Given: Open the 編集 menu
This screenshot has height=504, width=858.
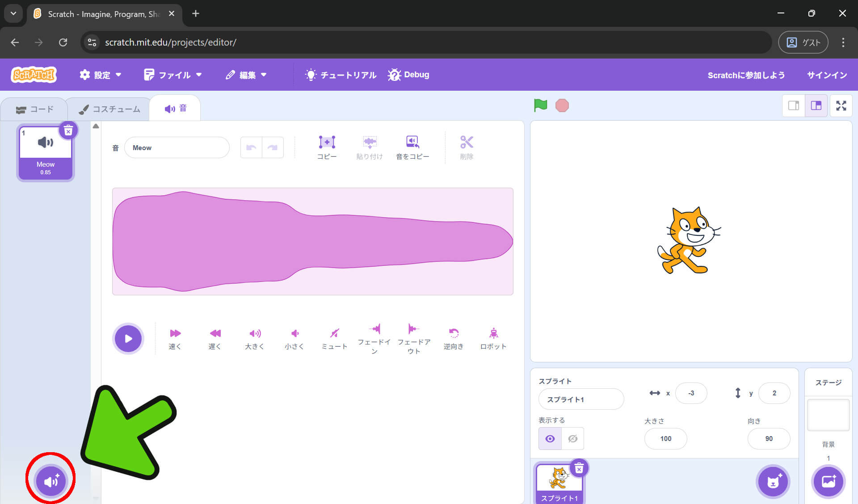Looking at the screenshot, I should click(246, 75).
